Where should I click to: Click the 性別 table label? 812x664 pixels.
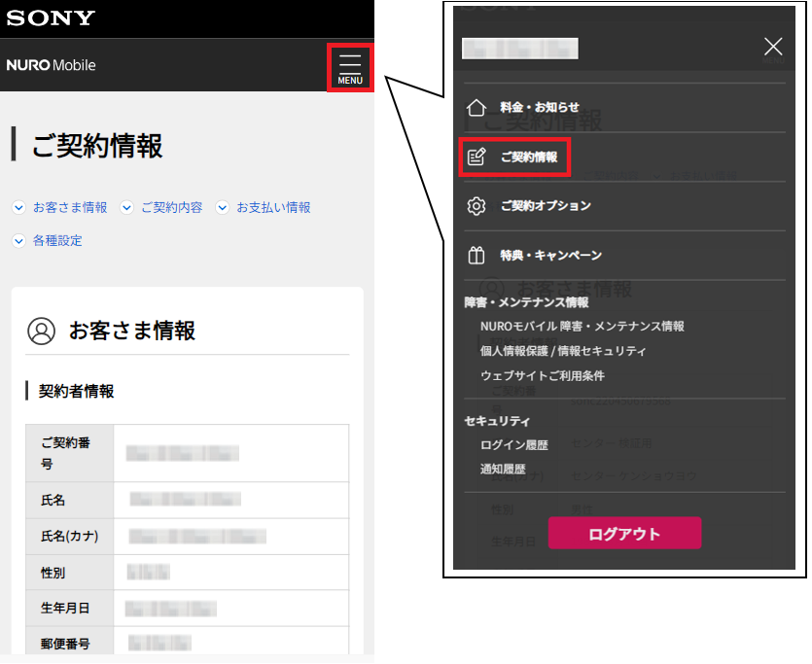click(x=53, y=573)
